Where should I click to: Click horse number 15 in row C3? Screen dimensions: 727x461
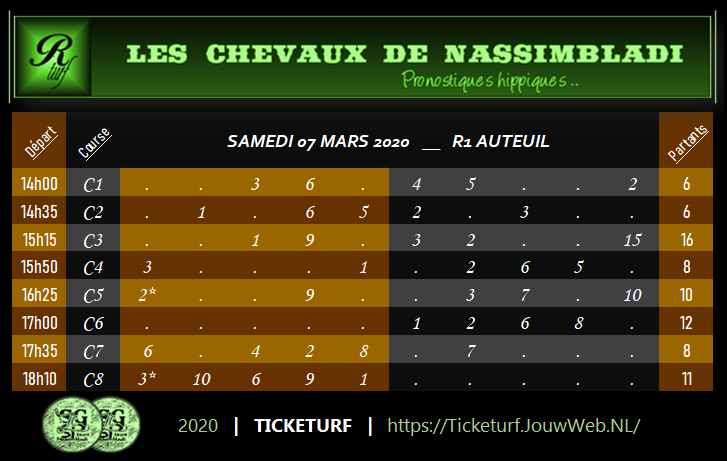click(x=631, y=240)
